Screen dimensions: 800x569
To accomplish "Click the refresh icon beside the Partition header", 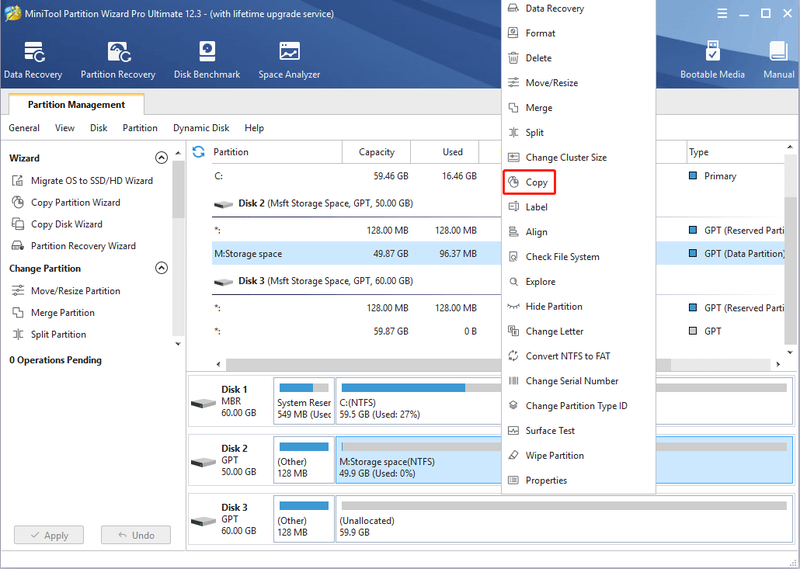I will [198, 152].
